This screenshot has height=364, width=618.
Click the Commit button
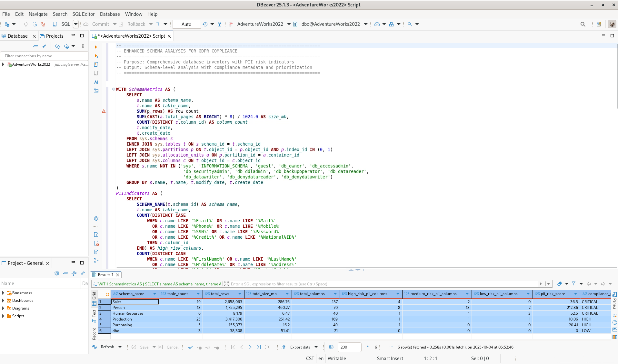tap(100, 24)
